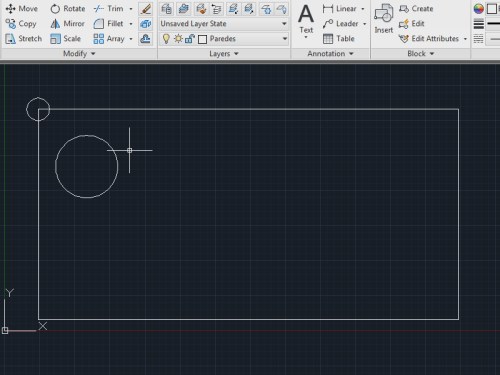The height and width of the screenshot is (375, 500).
Task: Click the large Text button
Action: [x=306, y=19]
